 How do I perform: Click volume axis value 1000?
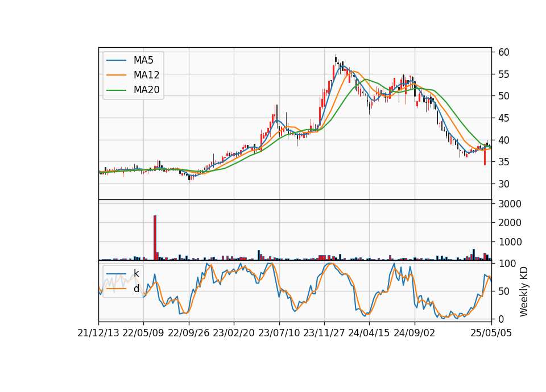tap(510, 242)
